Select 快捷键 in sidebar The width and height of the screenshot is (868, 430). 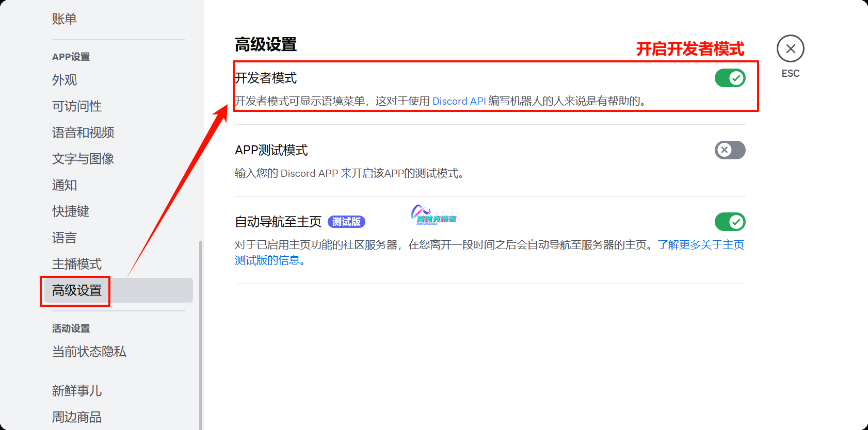point(71,211)
